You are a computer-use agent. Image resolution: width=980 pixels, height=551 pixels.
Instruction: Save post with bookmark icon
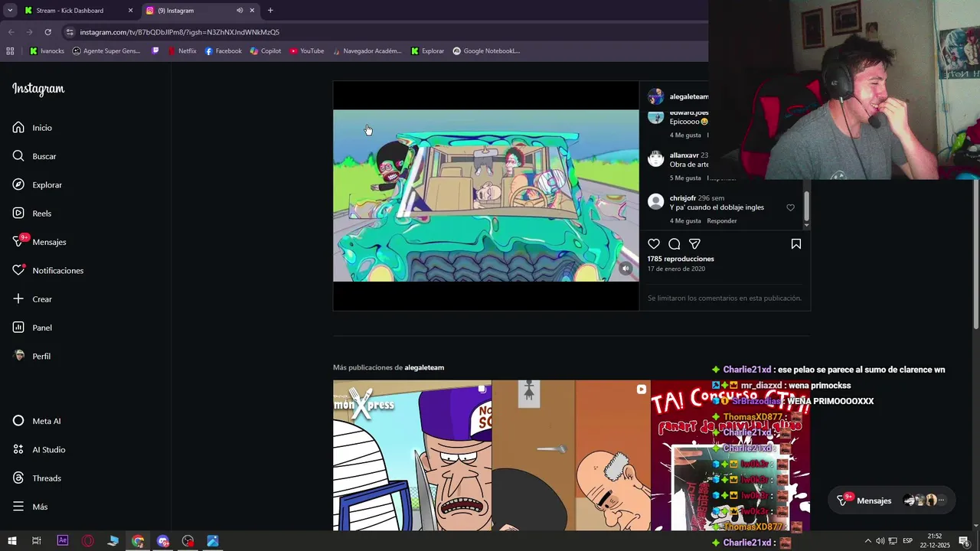(796, 244)
